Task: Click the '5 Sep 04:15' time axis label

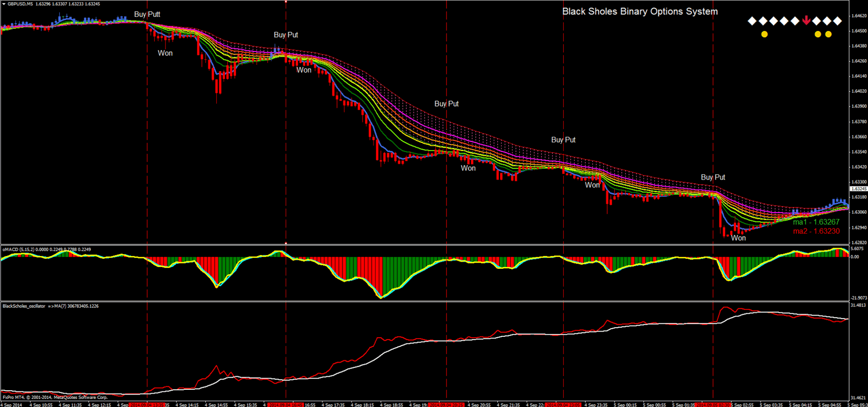Action: tap(801, 405)
